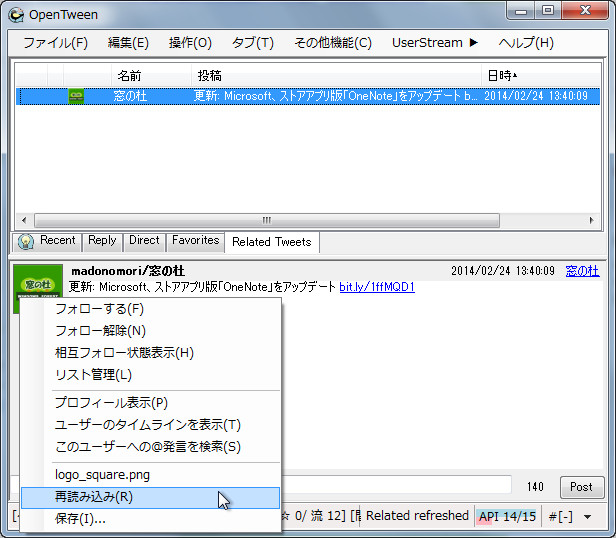Image resolution: width=616 pixels, height=538 pixels.
Task: Choose 相互フォロー状態表示(H) menu item
Action: point(150,353)
